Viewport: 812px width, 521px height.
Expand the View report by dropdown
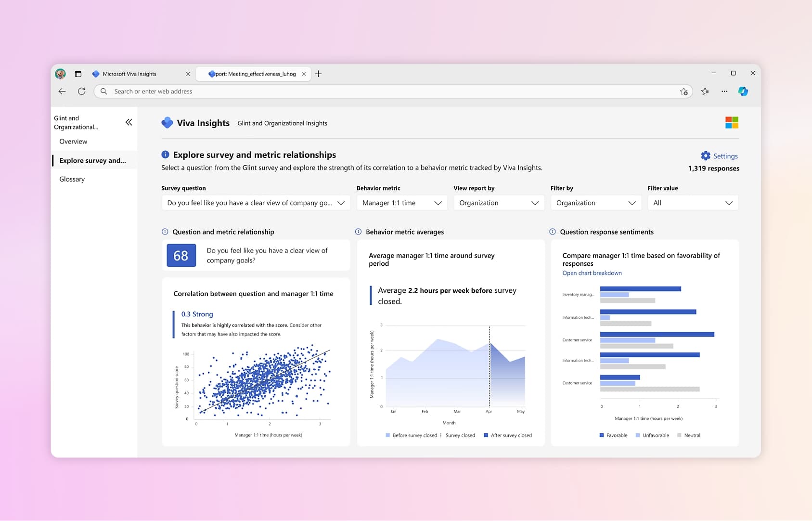pyautogui.click(x=499, y=203)
